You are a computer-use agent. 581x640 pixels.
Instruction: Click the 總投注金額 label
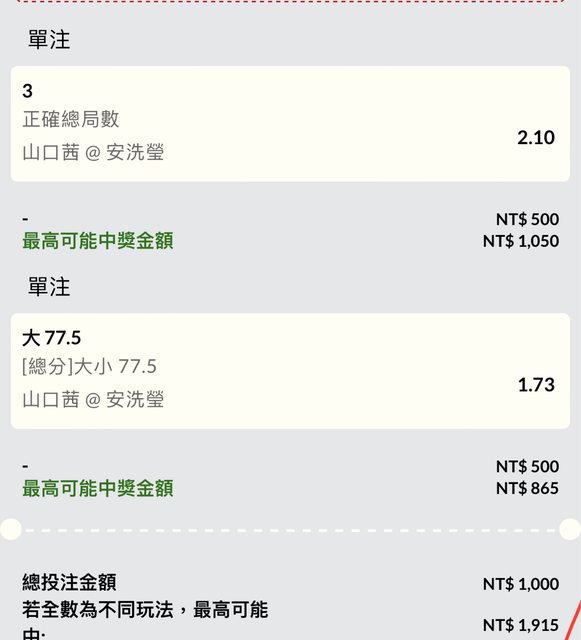(x=69, y=582)
